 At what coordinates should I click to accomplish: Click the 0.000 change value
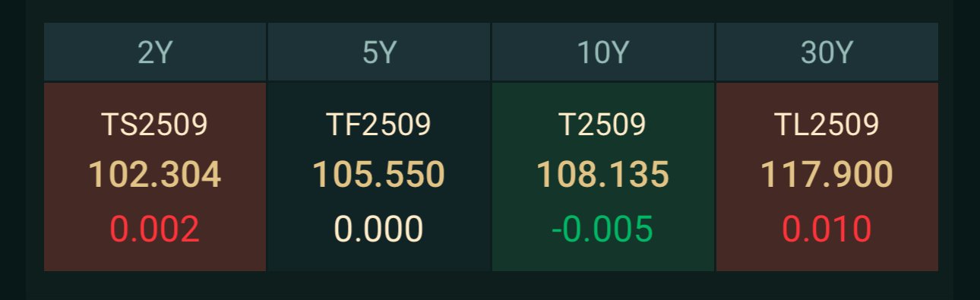[379, 229]
